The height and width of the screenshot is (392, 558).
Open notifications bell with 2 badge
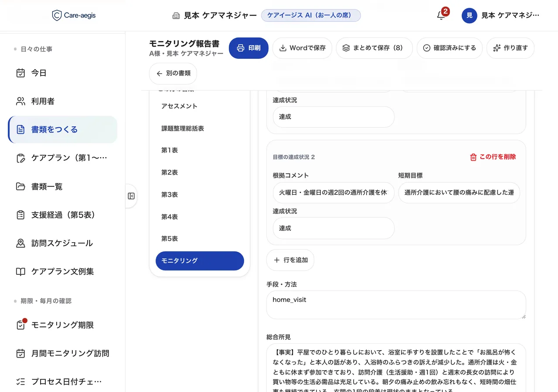(442, 15)
